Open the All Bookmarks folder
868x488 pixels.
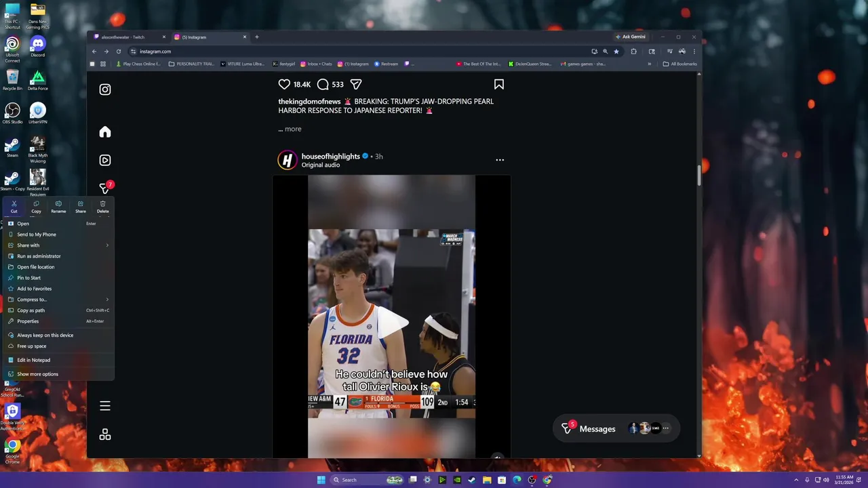[680, 64]
